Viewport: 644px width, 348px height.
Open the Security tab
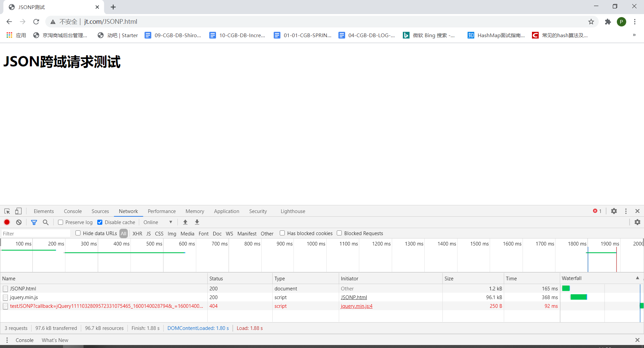click(258, 211)
